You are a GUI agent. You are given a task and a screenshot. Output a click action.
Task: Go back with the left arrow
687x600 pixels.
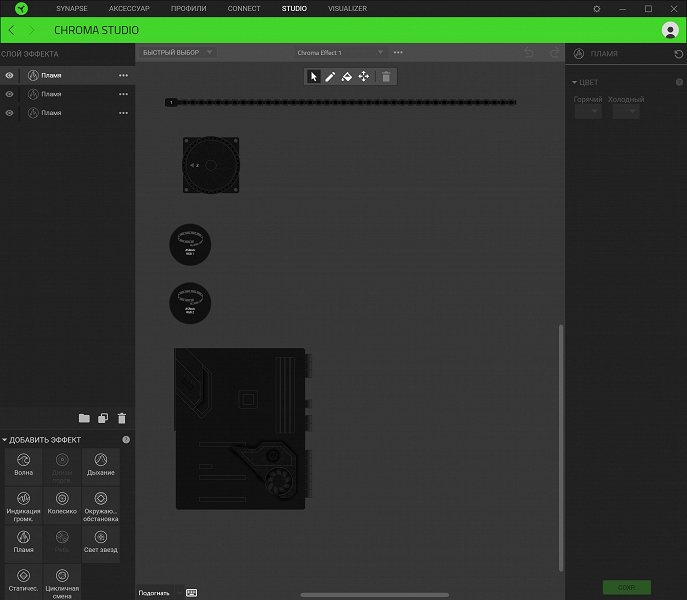(x=12, y=30)
